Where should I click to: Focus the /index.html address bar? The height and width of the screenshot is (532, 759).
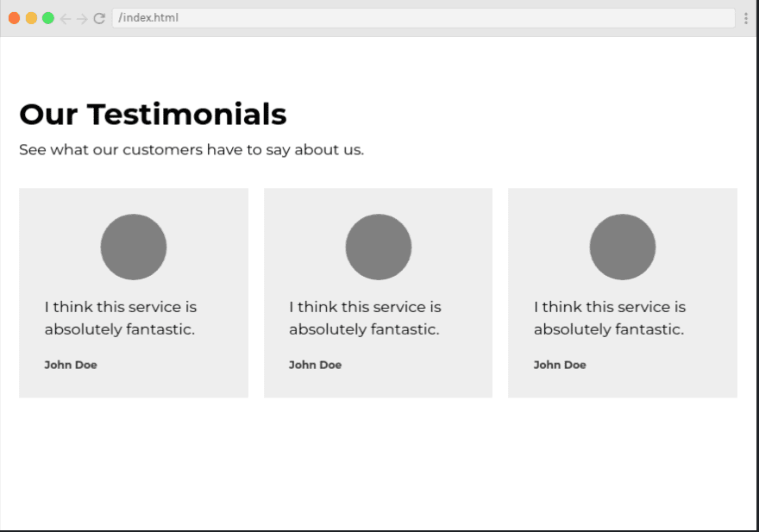click(x=423, y=18)
